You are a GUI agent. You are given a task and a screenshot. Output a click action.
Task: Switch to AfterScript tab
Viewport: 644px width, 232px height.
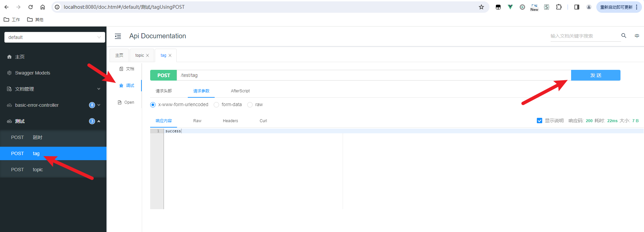tap(240, 91)
